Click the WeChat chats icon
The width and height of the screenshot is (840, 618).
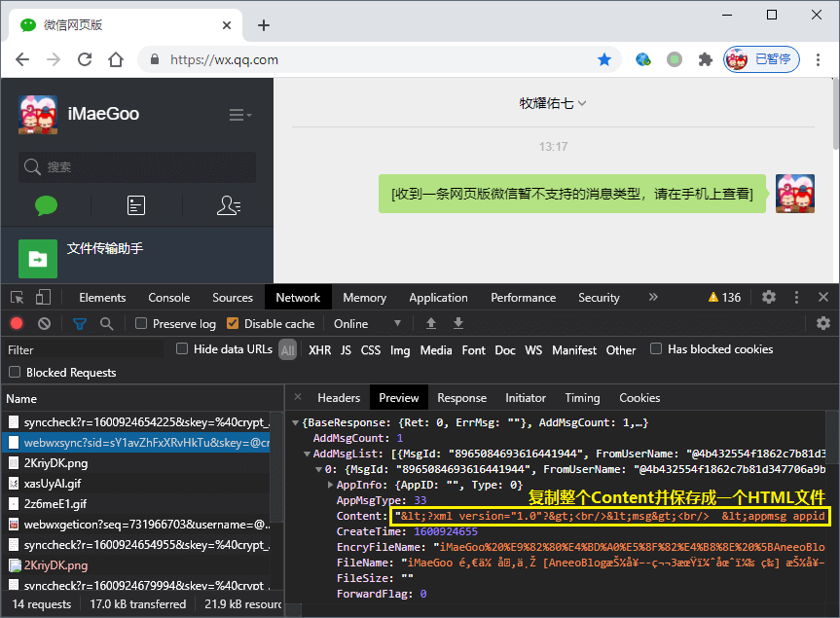pyautogui.click(x=46, y=205)
